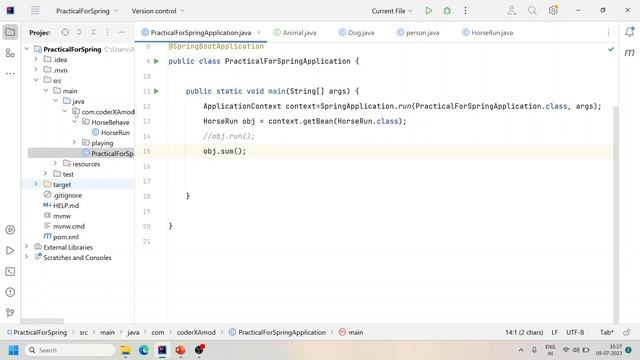The width and height of the screenshot is (640, 360).
Task: Expand all icon in Project panel header
Action: [x=79, y=32]
